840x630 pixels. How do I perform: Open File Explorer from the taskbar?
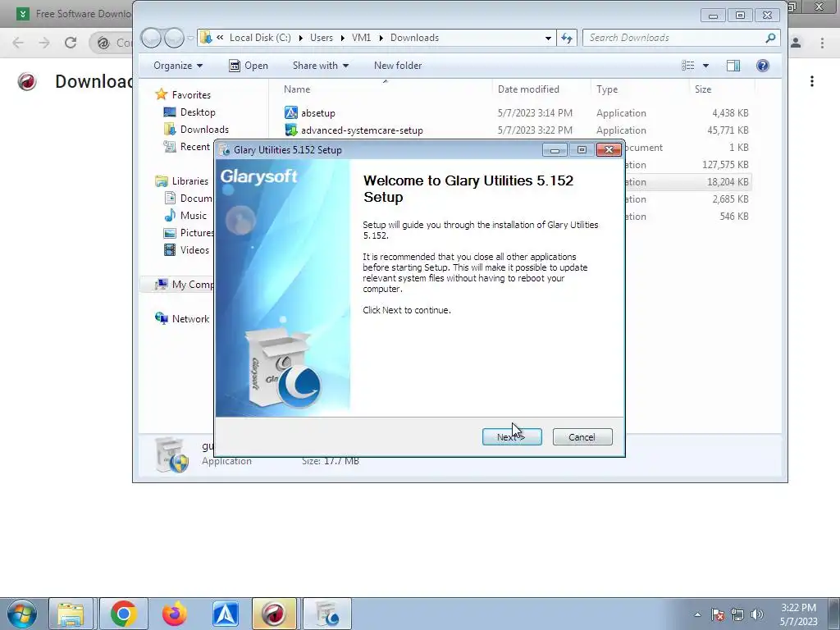[71, 614]
